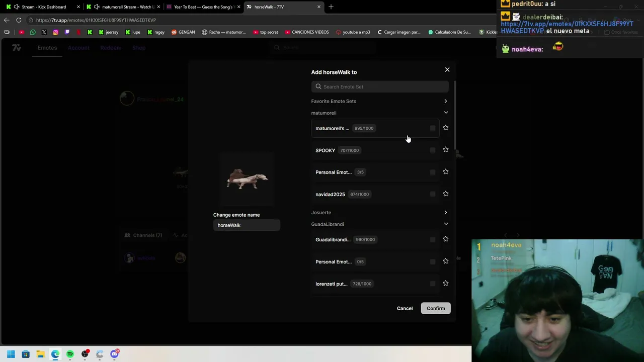Open OBS Studio from taskbar
The image size is (644, 362).
[85, 354]
